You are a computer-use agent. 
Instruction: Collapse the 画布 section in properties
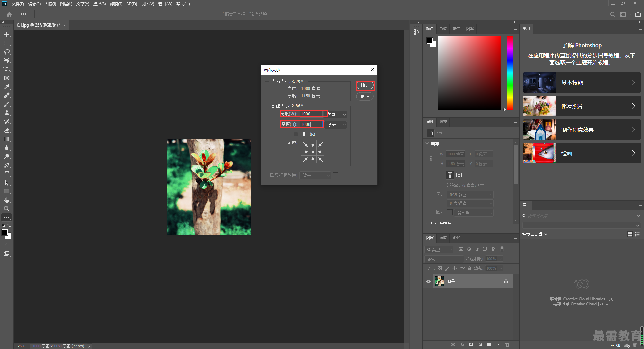click(427, 143)
